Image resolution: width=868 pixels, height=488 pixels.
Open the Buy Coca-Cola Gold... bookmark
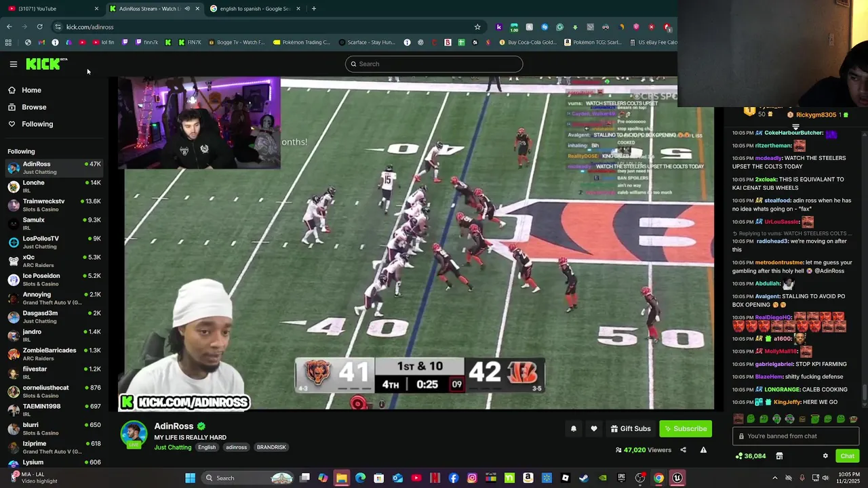pyautogui.click(x=528, y=42)
